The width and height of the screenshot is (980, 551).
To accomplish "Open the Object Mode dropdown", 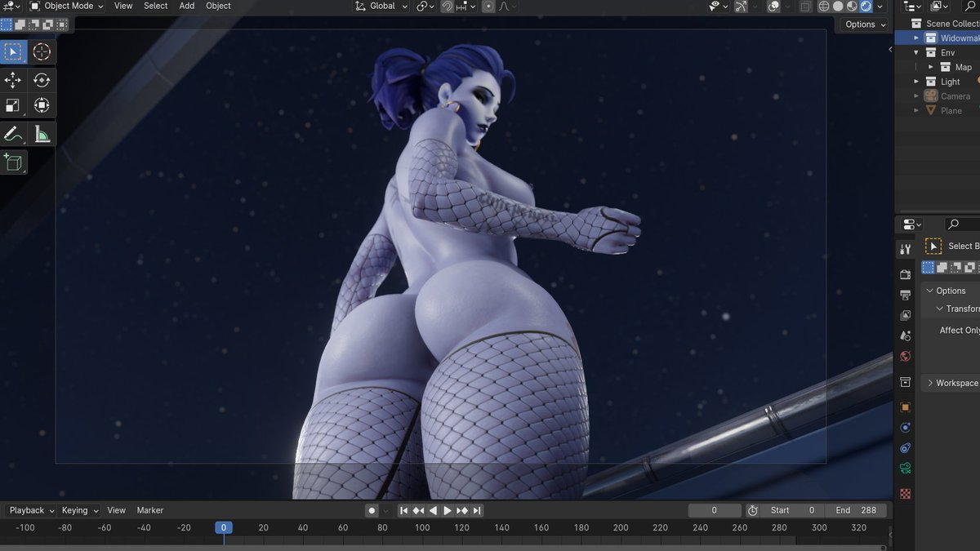I will point(66,6).
